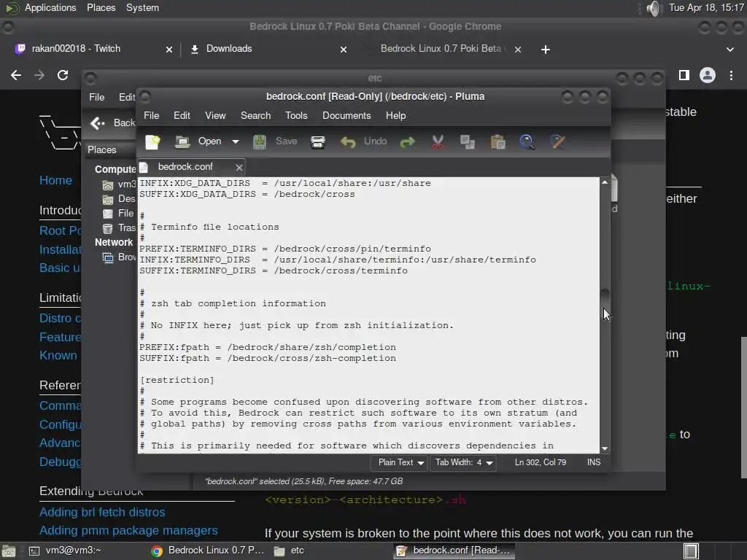Switch to the Downloads Chrome tab

[x=228, y=49]
